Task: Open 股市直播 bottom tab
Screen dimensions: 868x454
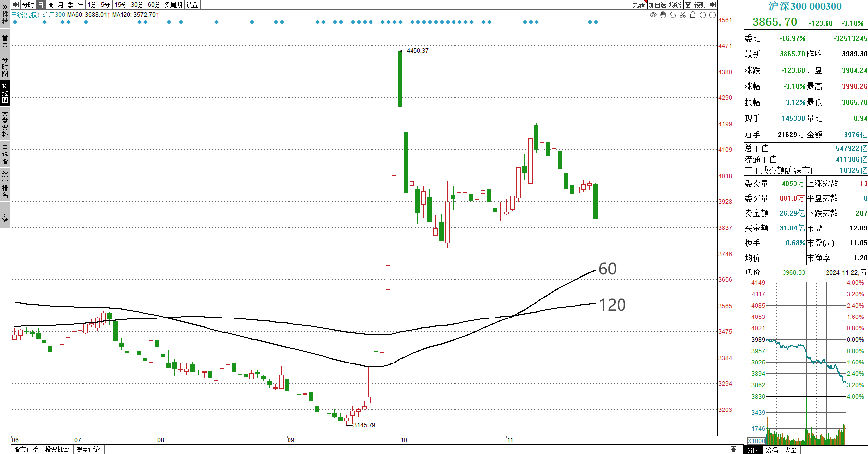Action: point(26,449)
